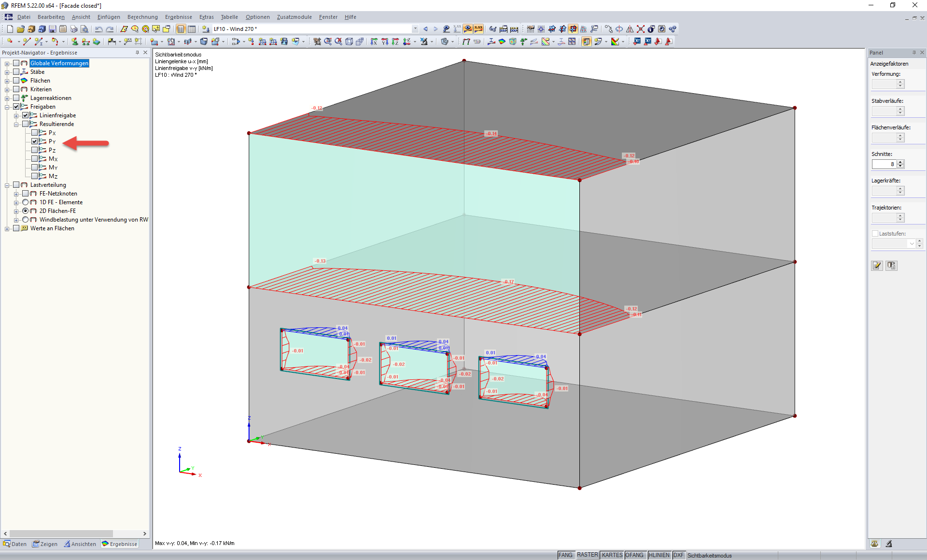This screenshot has width=927, height=560.
Task: Click the Print icon in the toolbar
Action: 74,29
